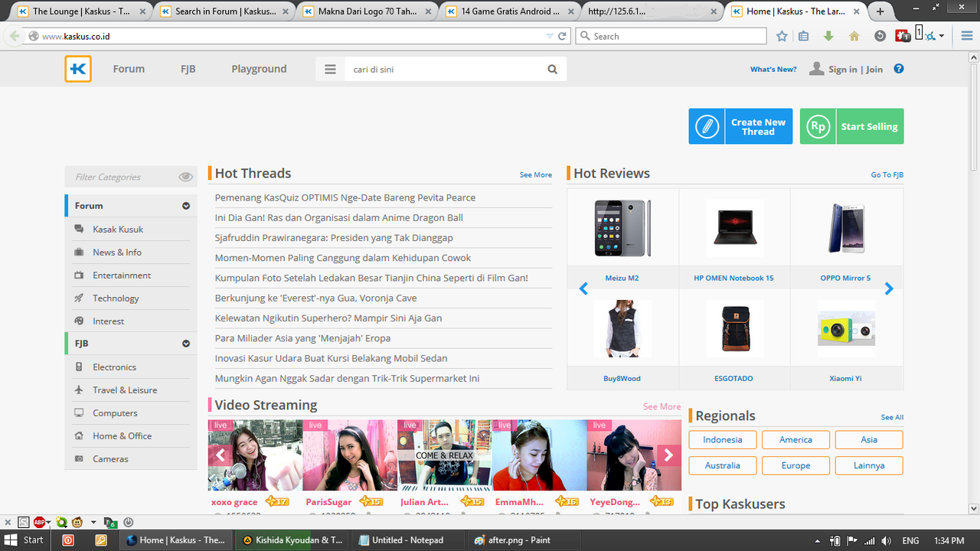
Task: Open the HP OMEN Notebook 15 thumbnail
Action: coord(734,227)
